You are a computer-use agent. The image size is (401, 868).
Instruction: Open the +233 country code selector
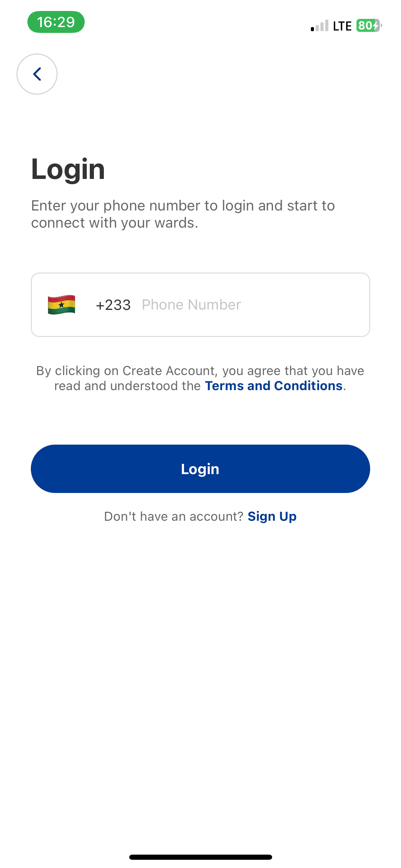point(113,305)
